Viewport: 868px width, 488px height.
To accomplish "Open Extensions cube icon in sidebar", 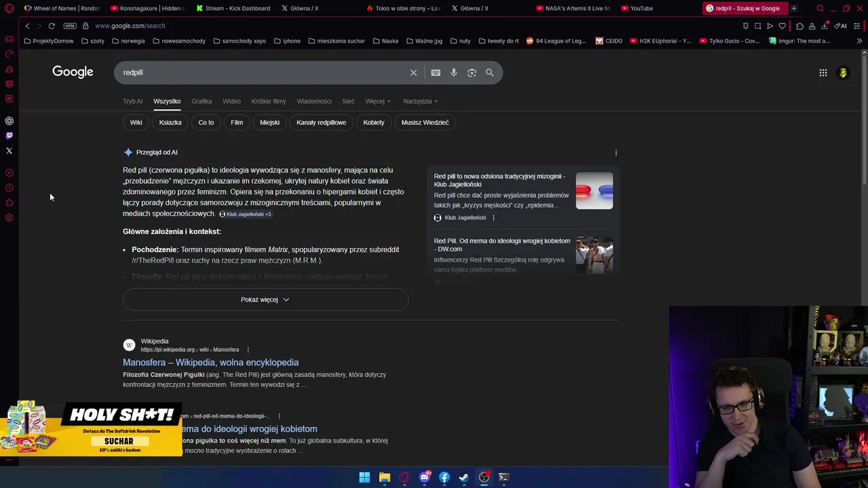I will [x=9, y=203].
